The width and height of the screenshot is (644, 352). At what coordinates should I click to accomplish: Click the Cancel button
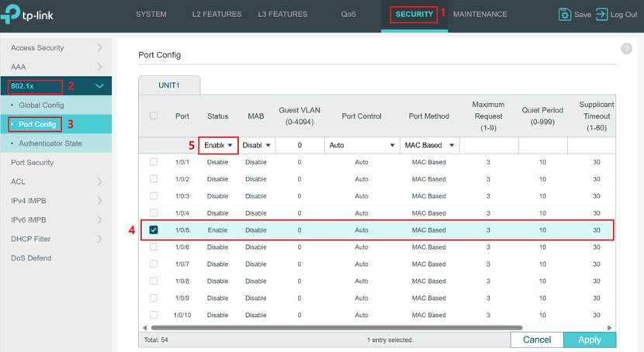pyautogui.click(x=536, y=340)
